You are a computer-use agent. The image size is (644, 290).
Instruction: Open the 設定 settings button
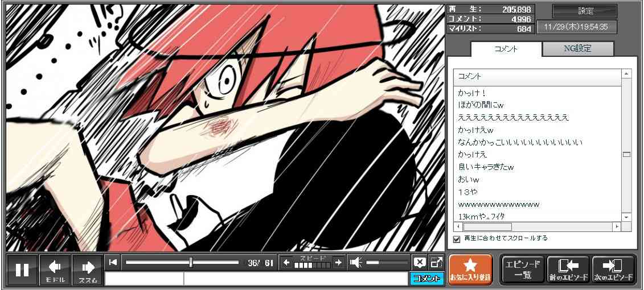(x=585, y=11)
